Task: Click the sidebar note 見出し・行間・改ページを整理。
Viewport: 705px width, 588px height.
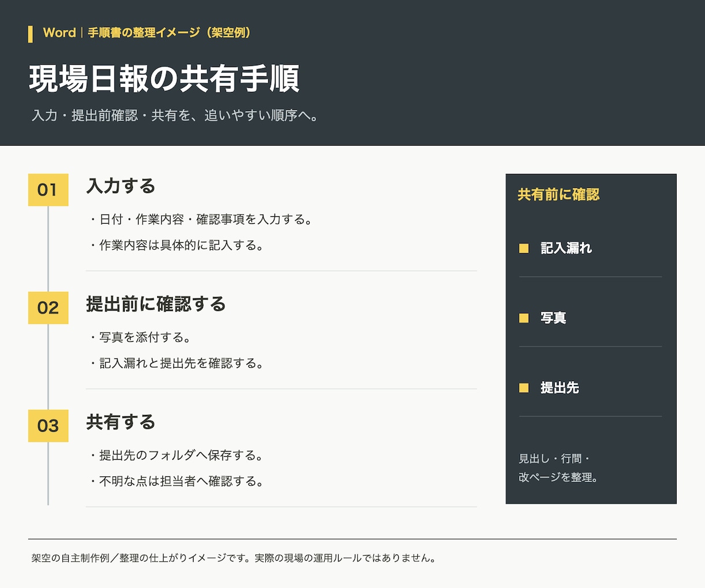Action: coord(558,468)
